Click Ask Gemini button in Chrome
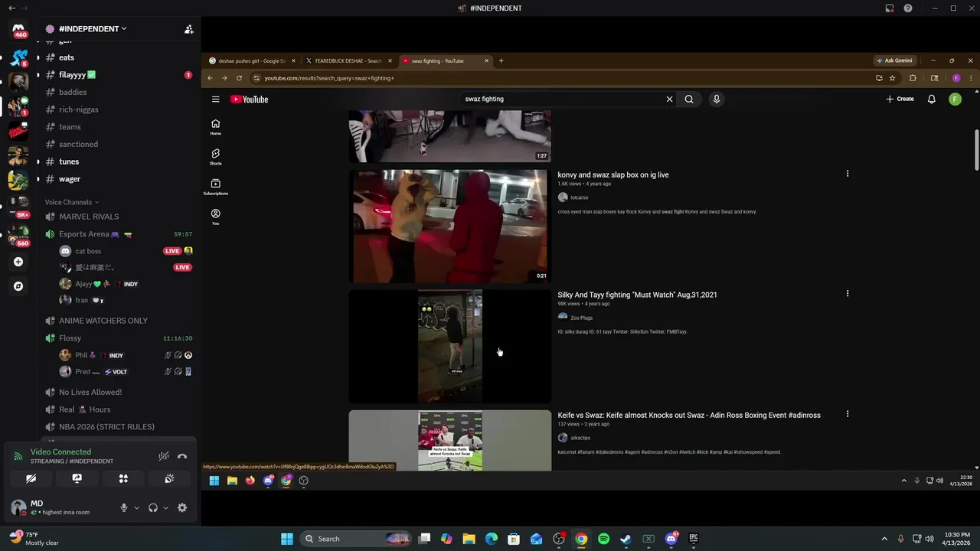Screen dimensions: 980x551 pyautogui.click(x=894, y=60)
